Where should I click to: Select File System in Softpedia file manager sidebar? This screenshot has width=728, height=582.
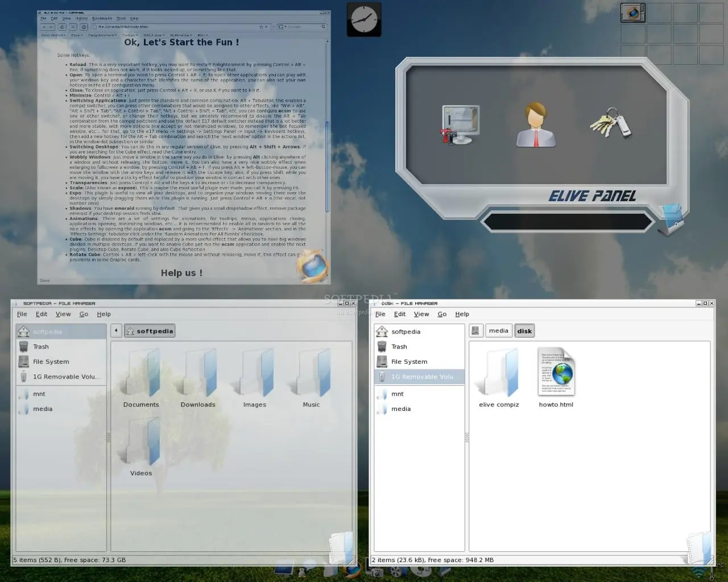[x=61, y=361]
